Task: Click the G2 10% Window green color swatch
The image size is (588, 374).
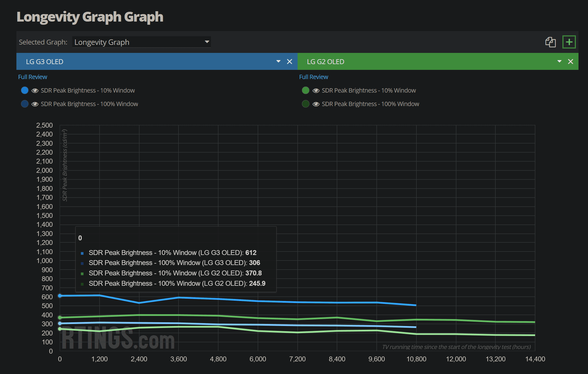Action: [306, 90]
